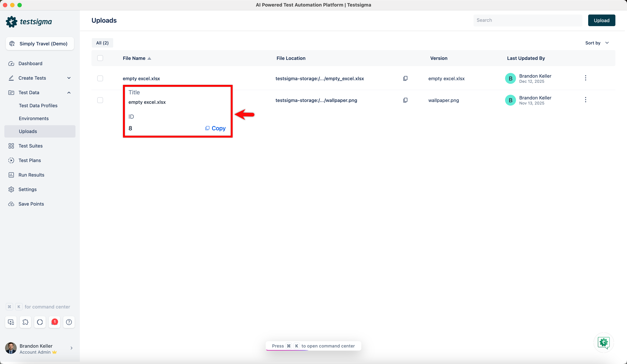Click the Search input field
The image size is (627, 364).
(527, 20)
